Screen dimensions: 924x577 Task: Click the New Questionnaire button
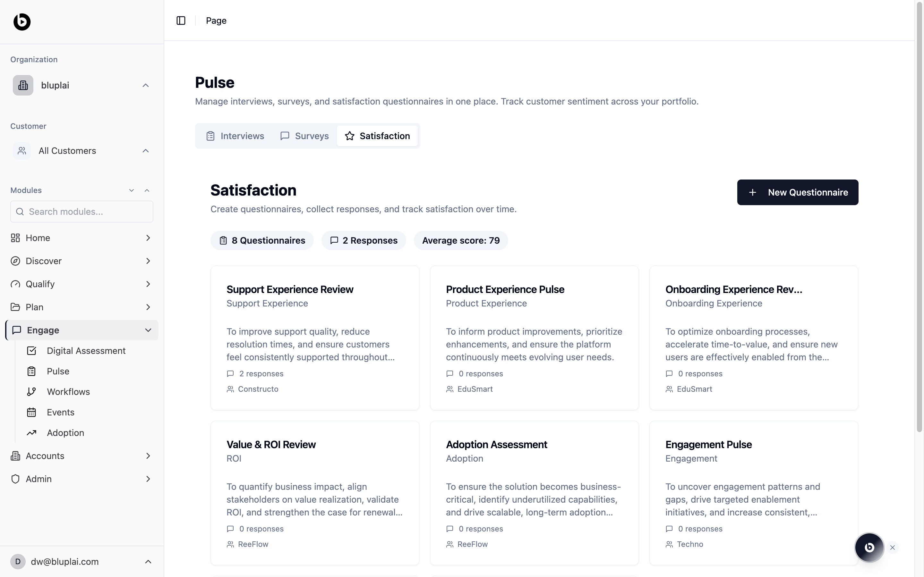point(797,192)
